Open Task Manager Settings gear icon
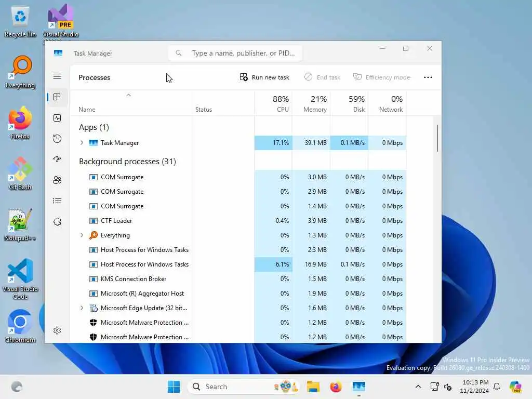This screenshot has height=399, width=532. click(x=57, y=330)
